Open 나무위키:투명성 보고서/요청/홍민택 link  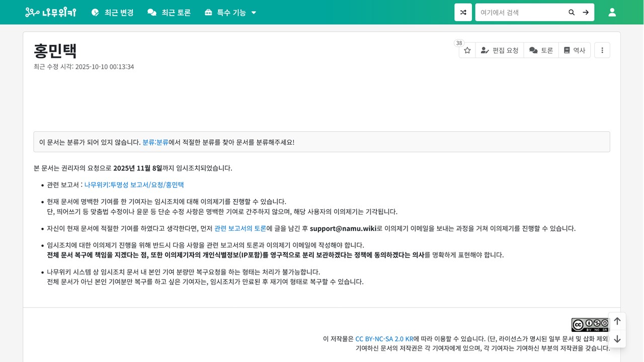click(x=134, y=185)
